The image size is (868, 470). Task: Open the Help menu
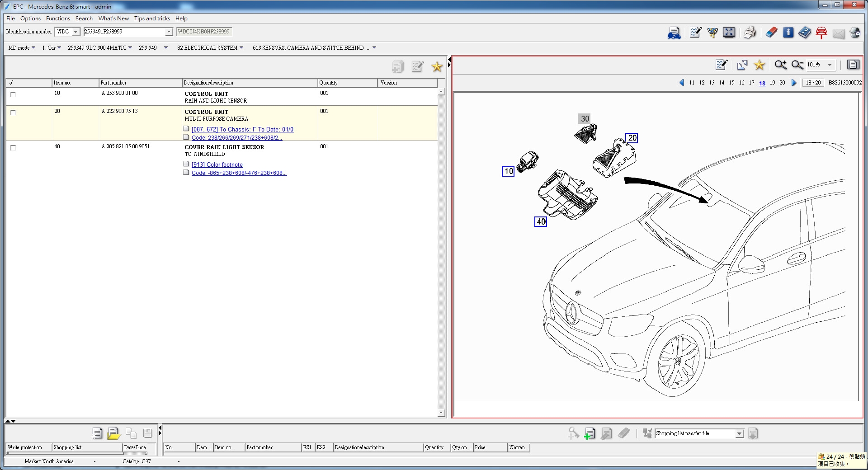(181, 19)
